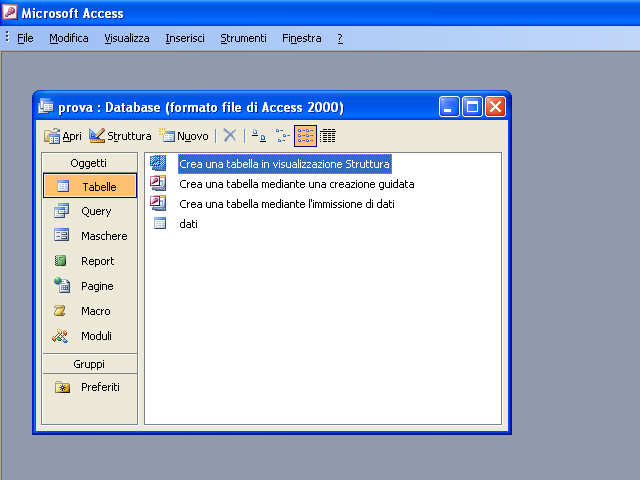Open the Modifica menu
This screenshot has width=640, height=480.
[69, 38]
